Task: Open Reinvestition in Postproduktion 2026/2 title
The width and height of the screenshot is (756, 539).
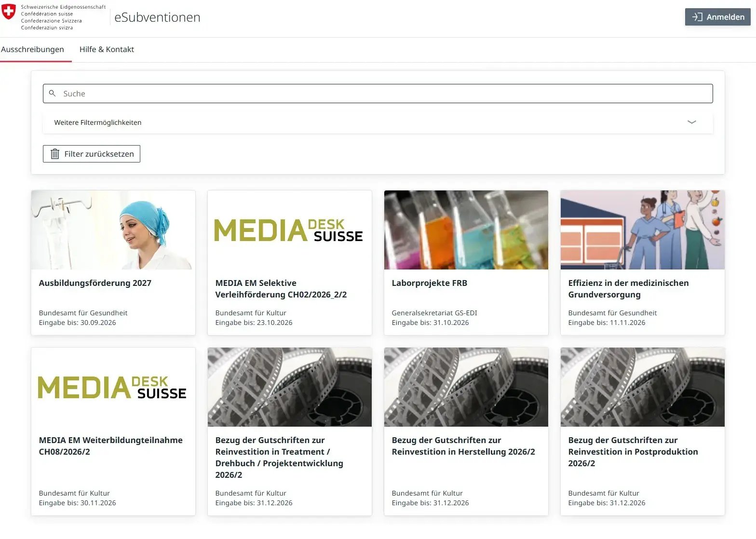Action: 633,452
